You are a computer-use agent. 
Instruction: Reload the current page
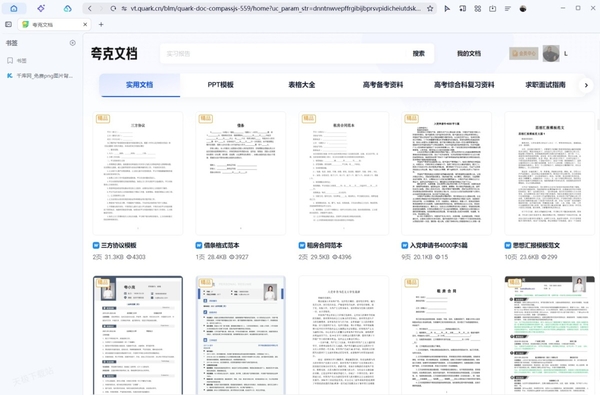(x=113, y=8)
